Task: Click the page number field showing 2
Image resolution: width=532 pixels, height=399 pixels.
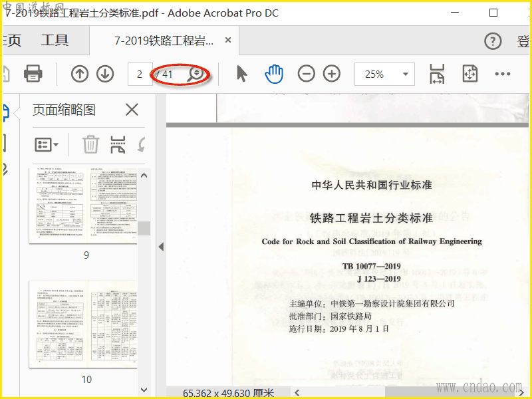Action: click(140, 74)
